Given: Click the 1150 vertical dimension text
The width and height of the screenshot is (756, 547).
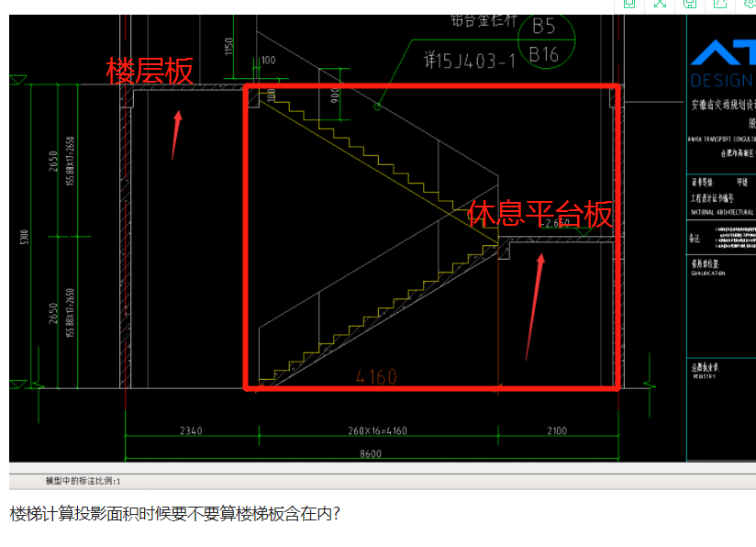Looking at the screenshot, I should [x=228, y=46].
